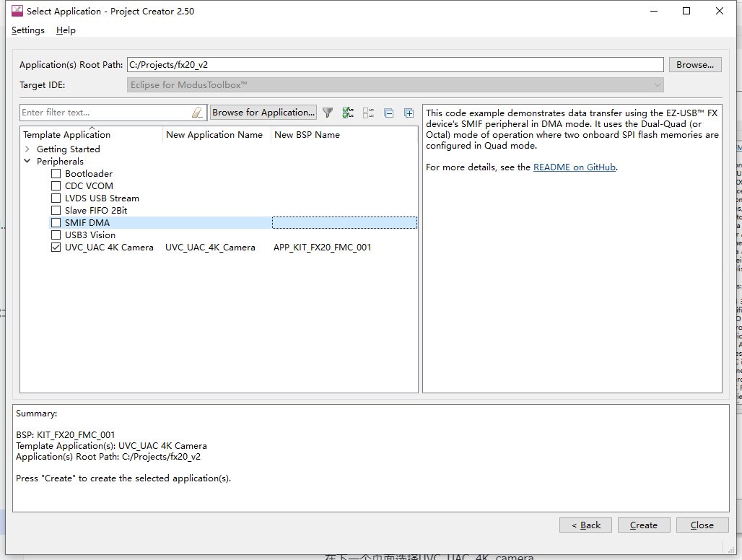742x560 pixels.
Task: Check the USB3 Vision checkbox
Action: 56,235
